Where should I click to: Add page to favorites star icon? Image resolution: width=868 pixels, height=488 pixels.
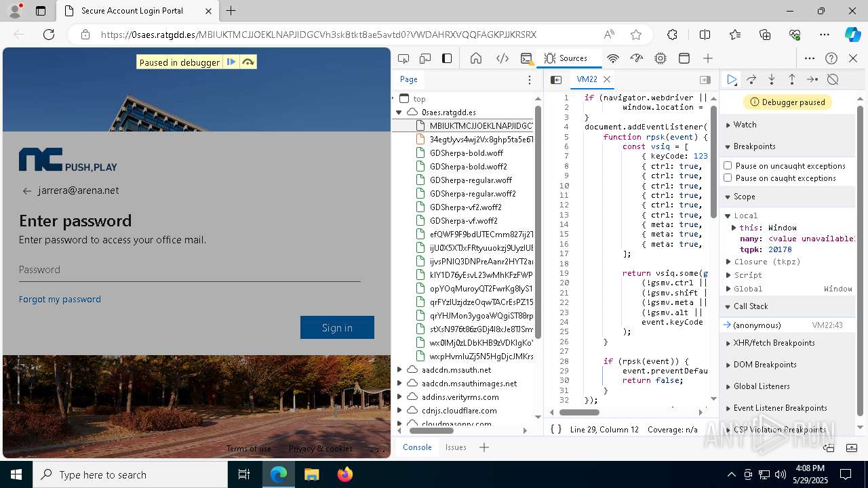(635, 35)
